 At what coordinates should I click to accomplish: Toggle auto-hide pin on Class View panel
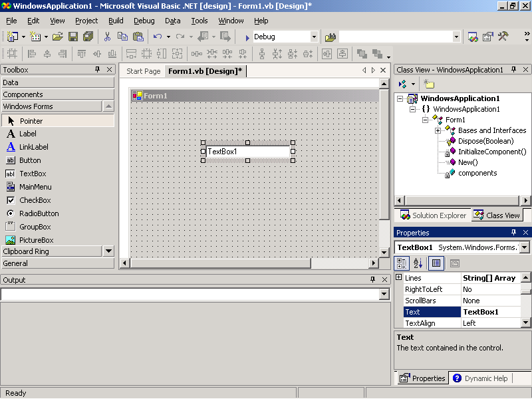(513, 69)
